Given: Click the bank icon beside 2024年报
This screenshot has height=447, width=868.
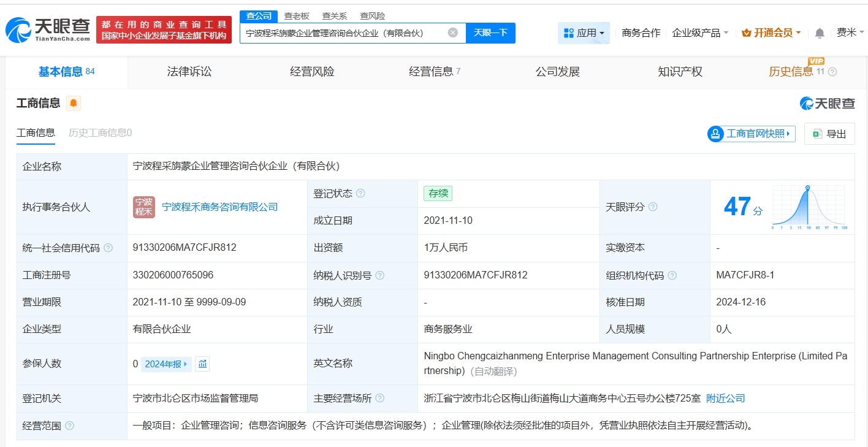Looking at the screenshot, I should click(x=202, y=364).
